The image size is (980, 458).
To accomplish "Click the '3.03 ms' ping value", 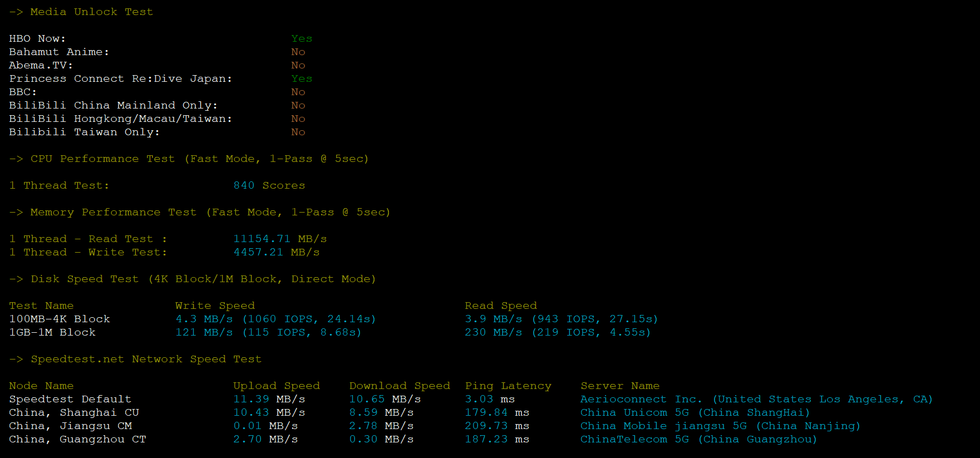I will [490, 399].
